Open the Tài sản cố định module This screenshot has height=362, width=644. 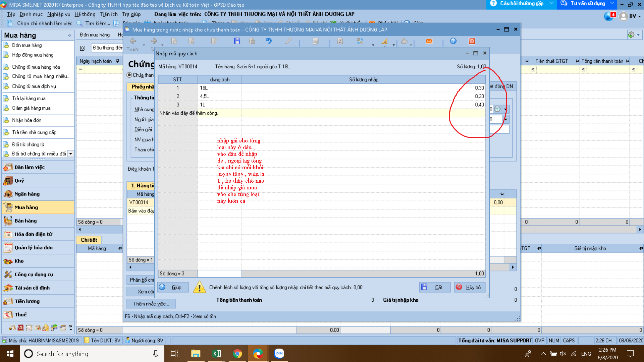(x=38, y=288)
